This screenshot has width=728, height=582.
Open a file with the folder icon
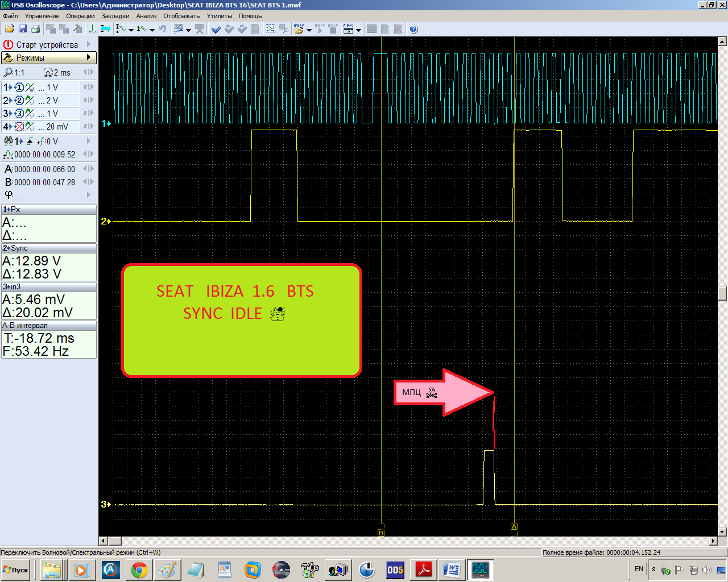tap(9, 29)
